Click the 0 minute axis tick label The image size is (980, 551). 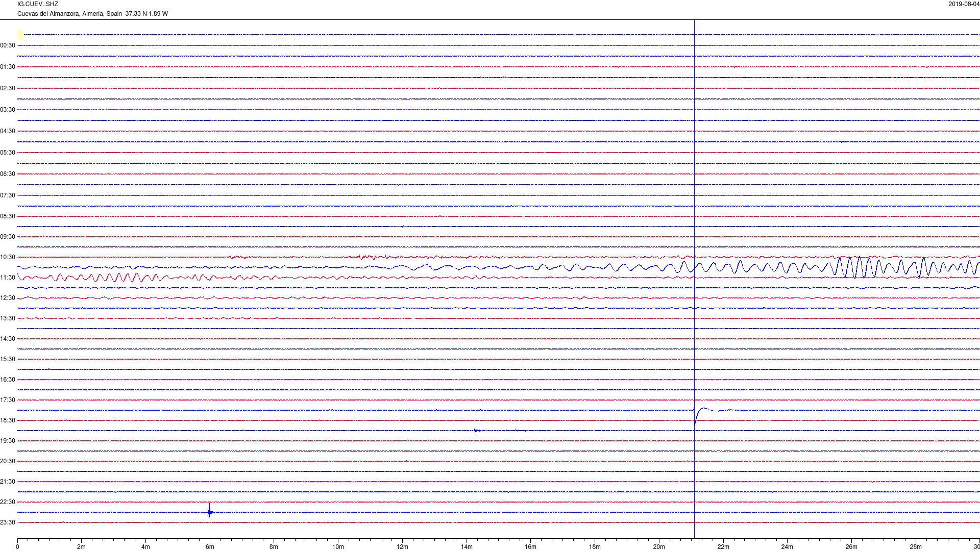(17, 547)
